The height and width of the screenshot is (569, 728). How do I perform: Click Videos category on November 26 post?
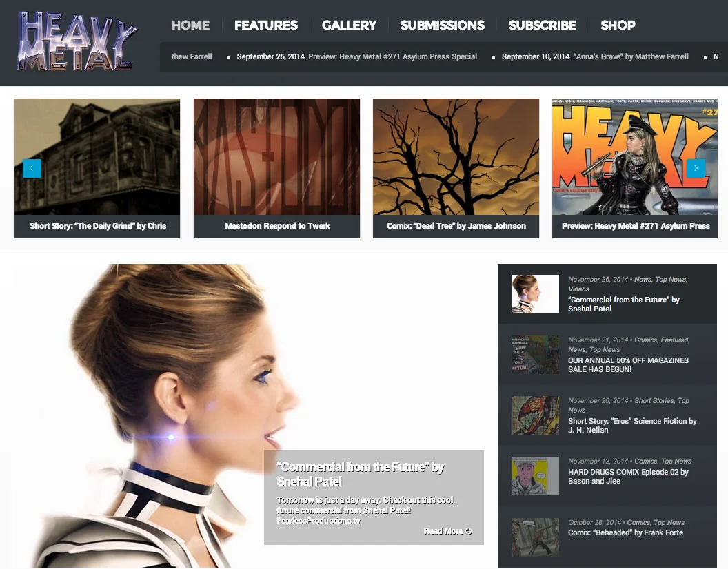[578, 289]
